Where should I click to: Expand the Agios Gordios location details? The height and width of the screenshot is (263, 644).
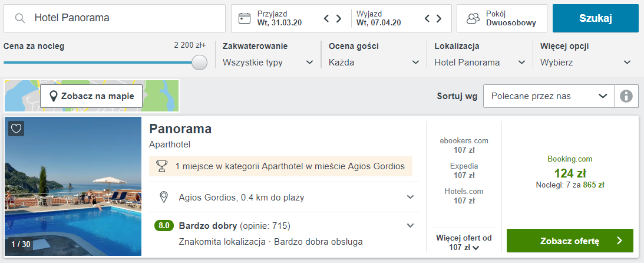[x=411, y=198]
